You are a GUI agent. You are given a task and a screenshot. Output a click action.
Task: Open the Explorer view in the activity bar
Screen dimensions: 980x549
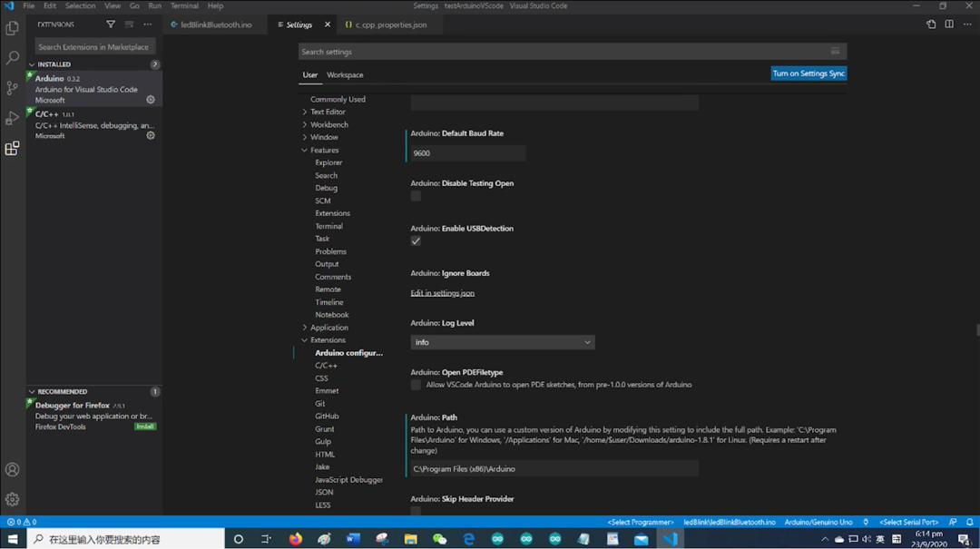click(x=12, y=28)
